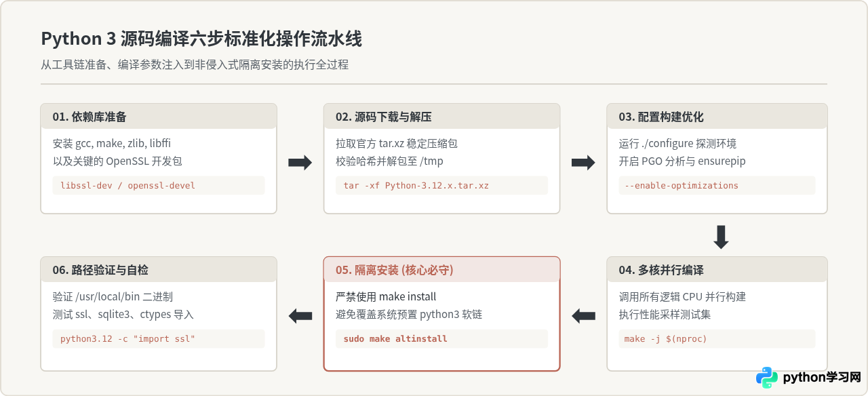The height and width of the screenshot is (396, 868).
Task: Click the line '安装 gcc, make, zlib, libffi'
Action: pos(112,144)
